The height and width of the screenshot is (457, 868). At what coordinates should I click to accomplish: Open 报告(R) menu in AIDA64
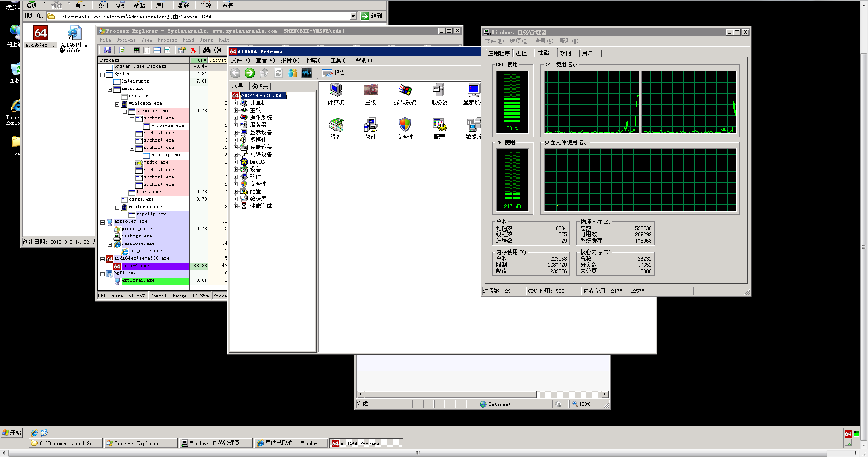(x=290, y=60)
